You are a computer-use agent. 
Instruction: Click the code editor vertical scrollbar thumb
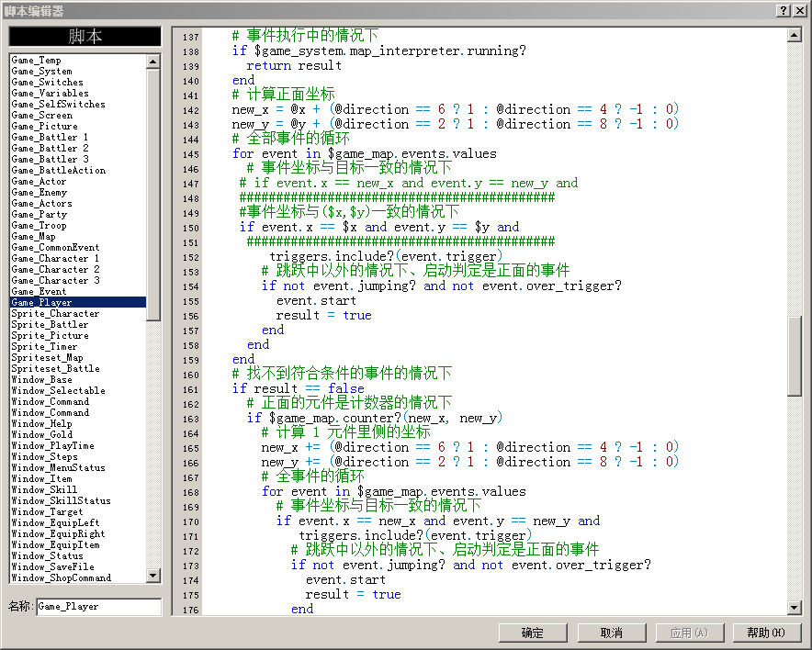(x=794, y=356)
